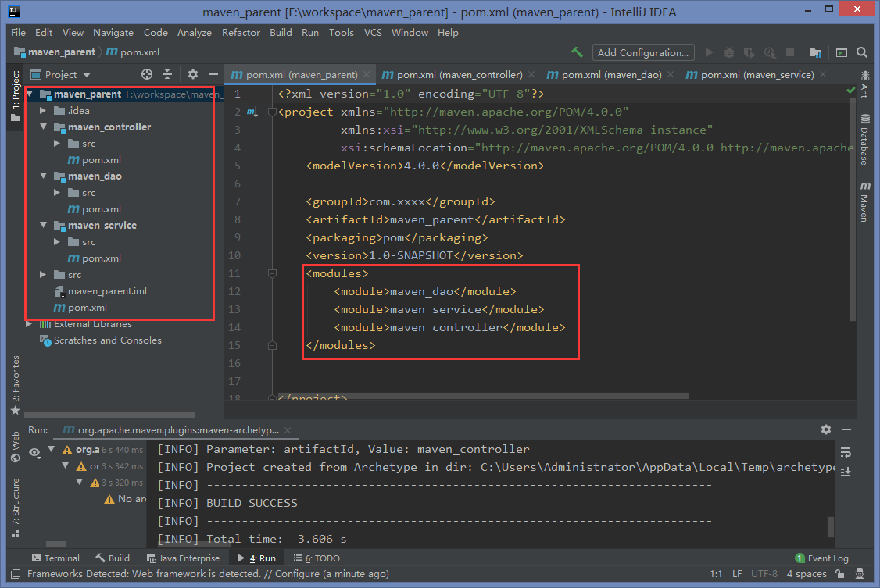Click the Run console vertical scrollbar
This screenshot has height=588, width=880.
click(831, 526)
